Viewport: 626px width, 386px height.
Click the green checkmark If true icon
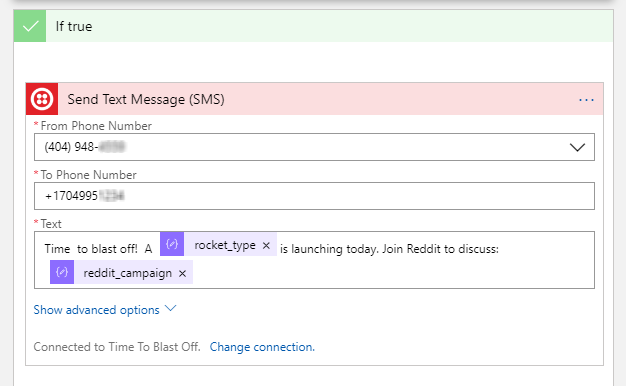30,26
